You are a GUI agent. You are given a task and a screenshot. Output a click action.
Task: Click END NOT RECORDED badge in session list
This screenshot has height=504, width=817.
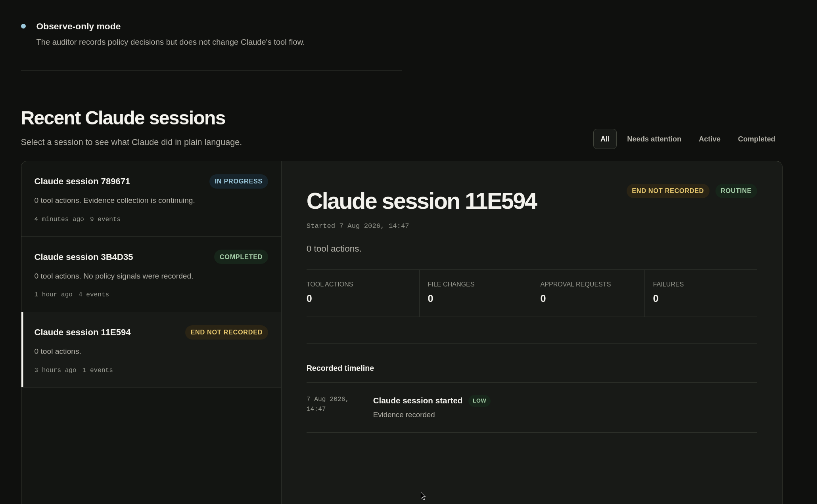(226, 332)
